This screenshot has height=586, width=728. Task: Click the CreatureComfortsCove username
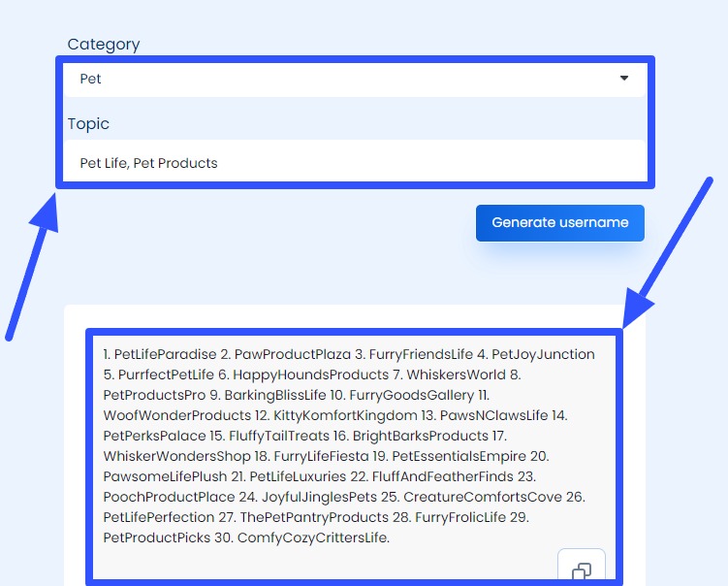[x=483, y=497]
